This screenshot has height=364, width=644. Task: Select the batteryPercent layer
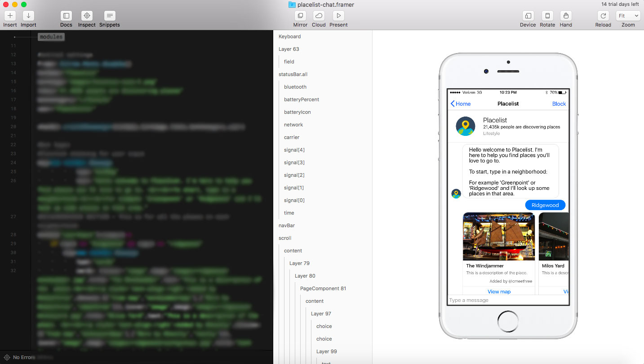pyautogui.click(x=302, y=99)
